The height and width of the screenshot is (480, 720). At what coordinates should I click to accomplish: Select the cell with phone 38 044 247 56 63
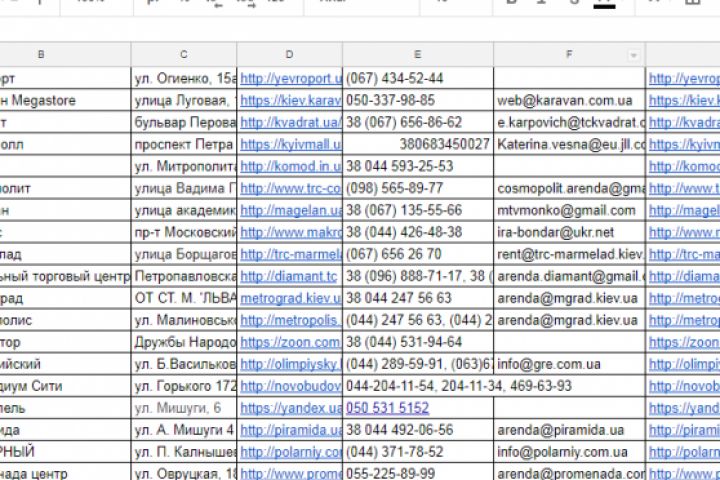(x=418, y=299)
